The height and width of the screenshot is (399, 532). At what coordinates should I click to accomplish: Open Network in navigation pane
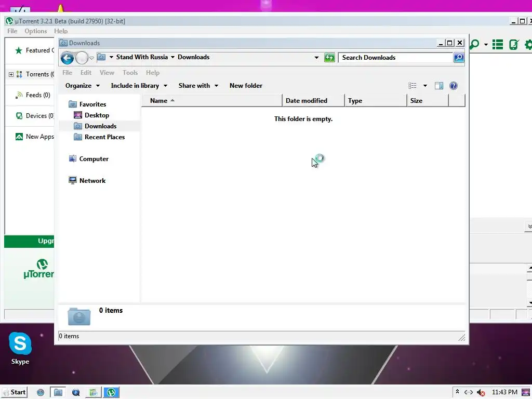(x=92, y=180)
